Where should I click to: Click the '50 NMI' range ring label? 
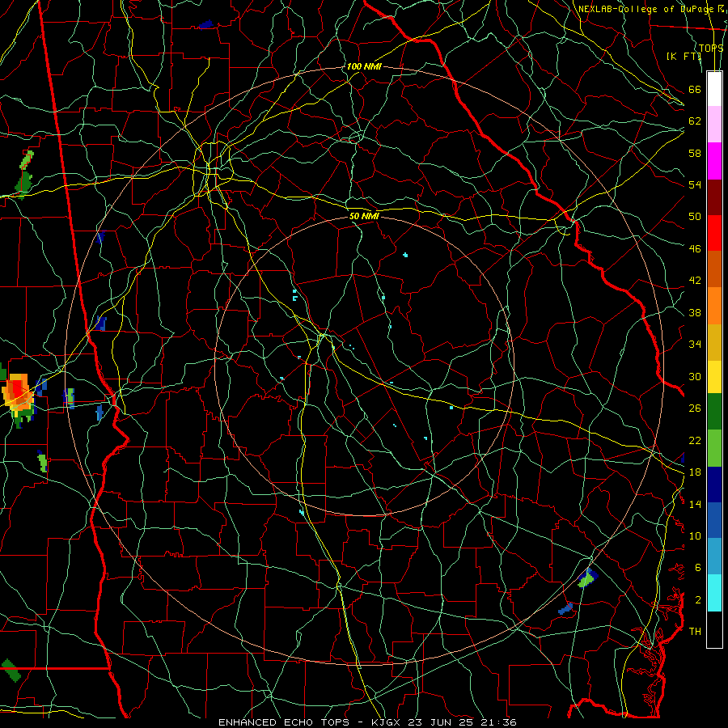[x=364, y=216]
